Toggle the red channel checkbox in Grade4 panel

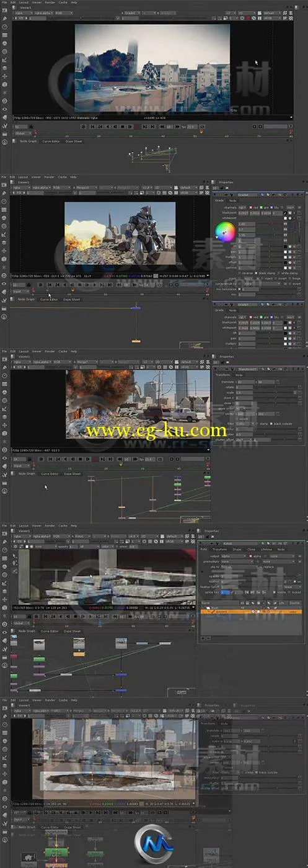(x=251, y=207)
